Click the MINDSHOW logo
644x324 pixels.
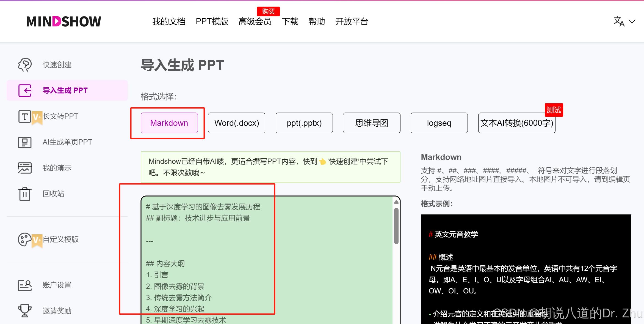point(64,21)
